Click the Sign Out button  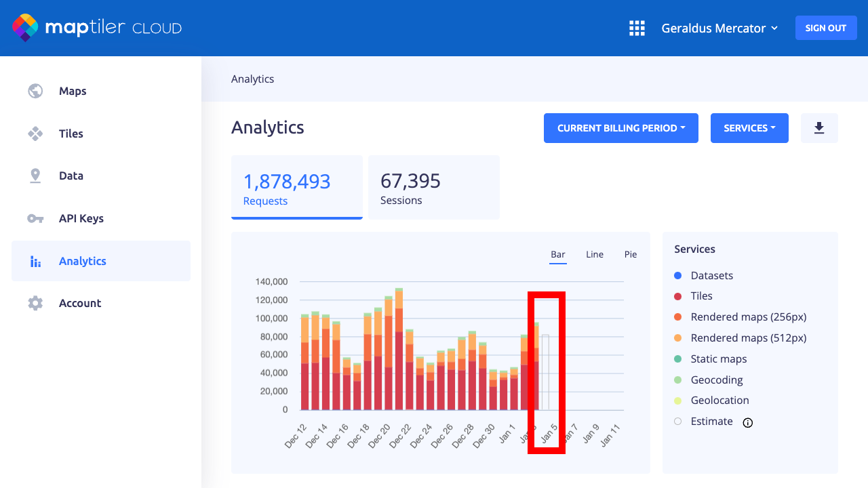coord(825,28)
